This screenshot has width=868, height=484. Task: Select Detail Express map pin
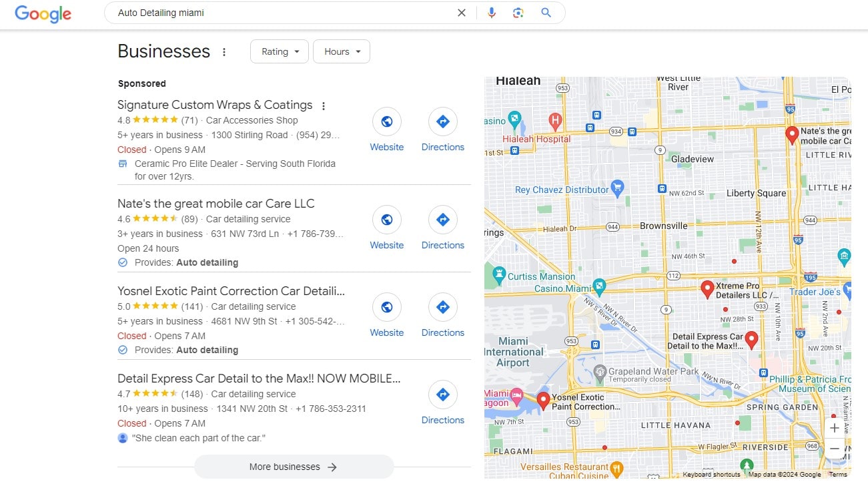[x=751, y=340]
